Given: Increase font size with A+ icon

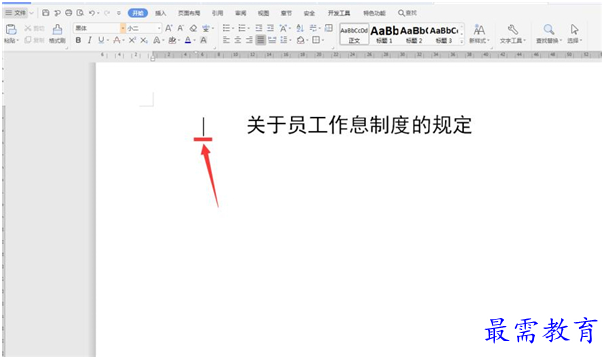Looking at the screenshot, I should tap(169, 28).
